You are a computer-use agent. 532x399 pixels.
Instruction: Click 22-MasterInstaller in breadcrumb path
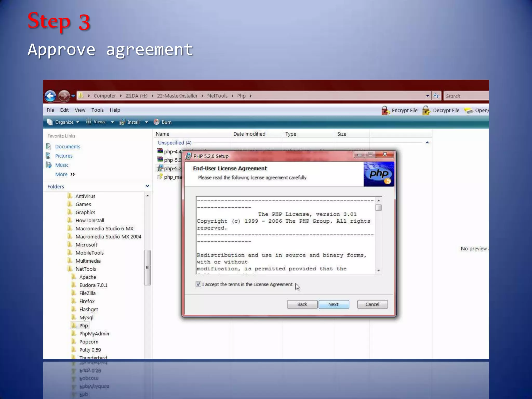coord(177,96)
